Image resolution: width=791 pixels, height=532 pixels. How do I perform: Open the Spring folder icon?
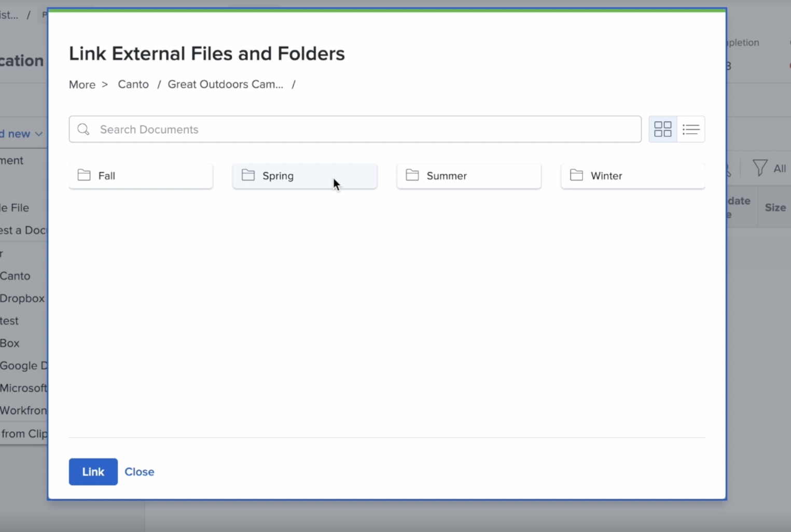point(247,175)
